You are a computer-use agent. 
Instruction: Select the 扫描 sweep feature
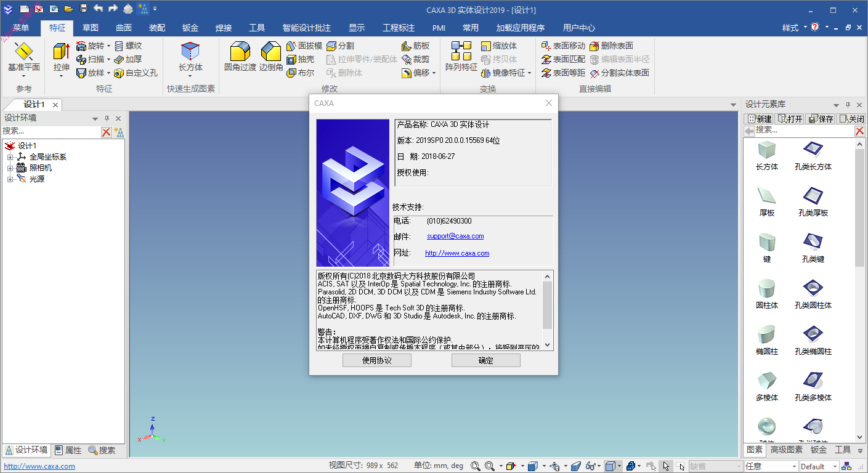click(x=90, y=59)
